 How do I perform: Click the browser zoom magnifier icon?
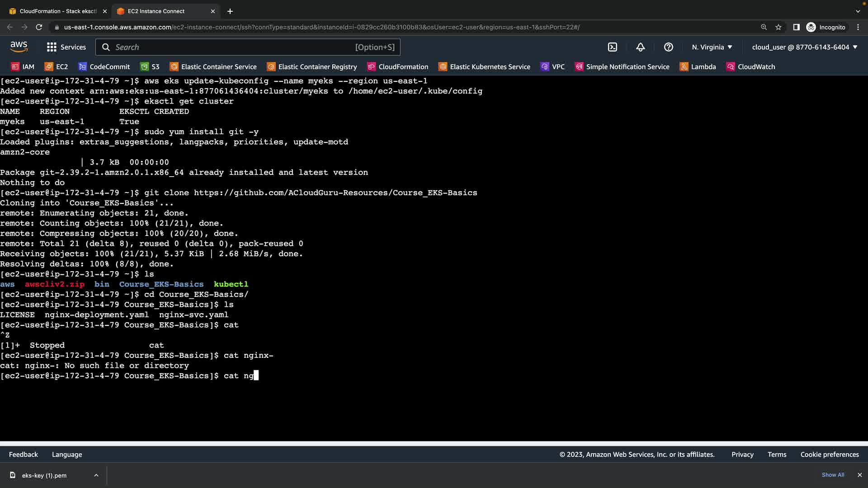click(x=764, y=27)
